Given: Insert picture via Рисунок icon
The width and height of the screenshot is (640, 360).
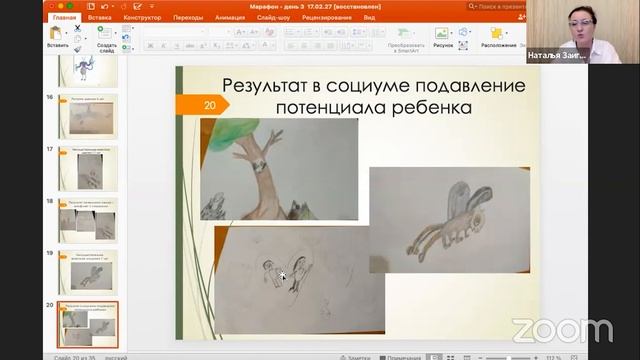Looking at the screenshot, I should [x=441, y=33].
